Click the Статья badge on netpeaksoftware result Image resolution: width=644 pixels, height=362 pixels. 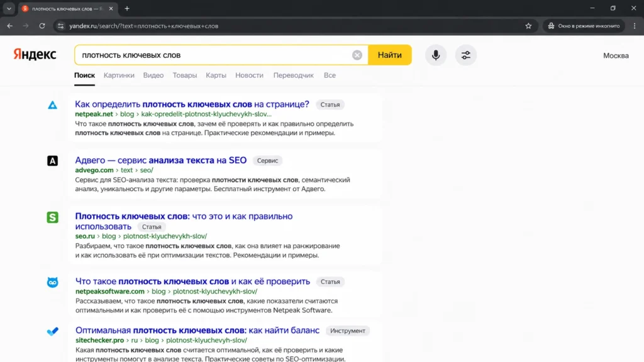click(330, 282)
